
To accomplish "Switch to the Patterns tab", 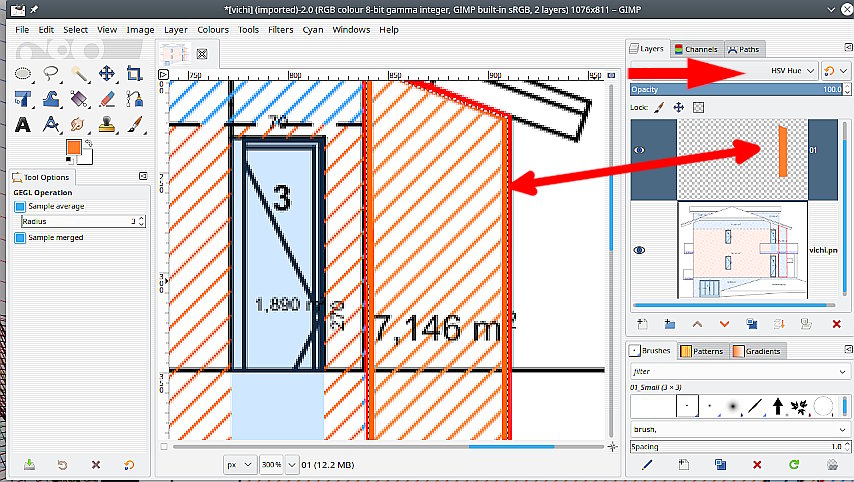I will [702, 351].
